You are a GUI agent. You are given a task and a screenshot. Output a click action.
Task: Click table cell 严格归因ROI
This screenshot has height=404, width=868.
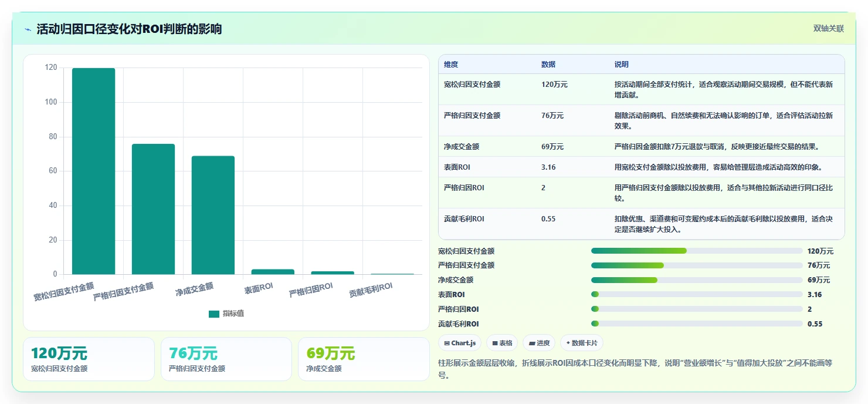click(x=464, y=188)
